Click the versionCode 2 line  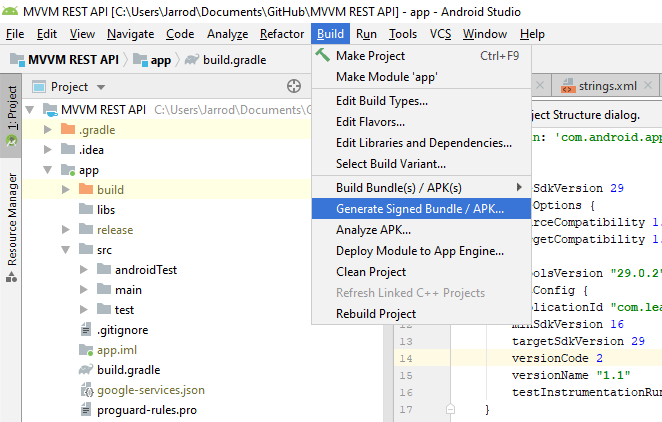(557, 358)
